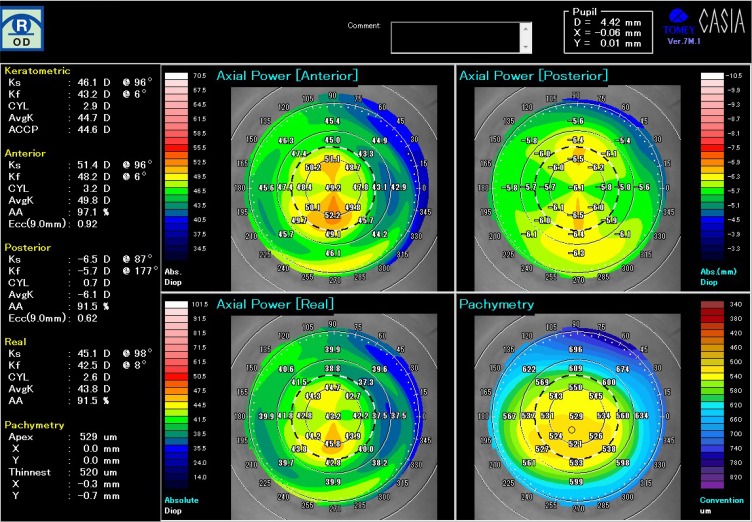Click the 'Absolute Diop' real scale label
Viewport: 752px width, 522px height.
click(x=181, y=505)
